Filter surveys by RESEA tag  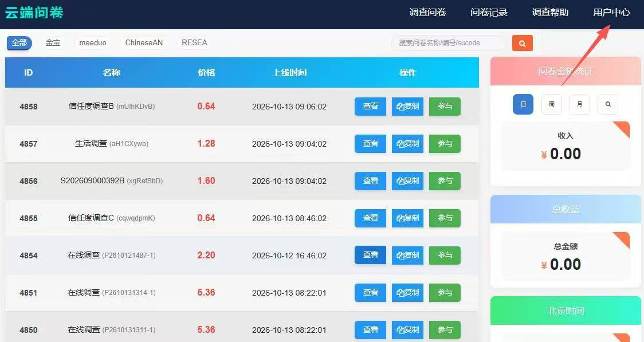tap(194, 43)
